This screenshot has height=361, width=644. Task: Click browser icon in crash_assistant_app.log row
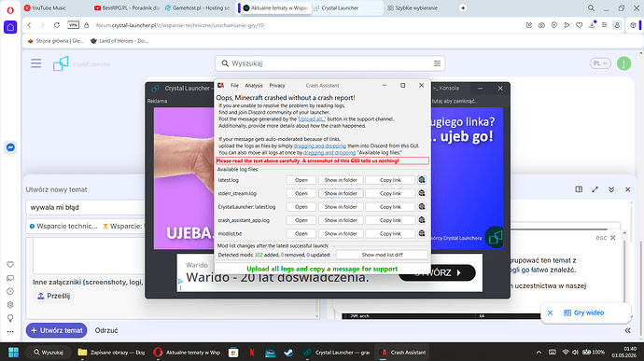coord(422,220)
